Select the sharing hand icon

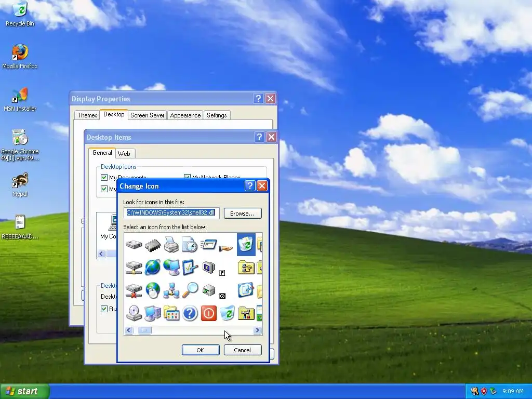pos(226,248)
